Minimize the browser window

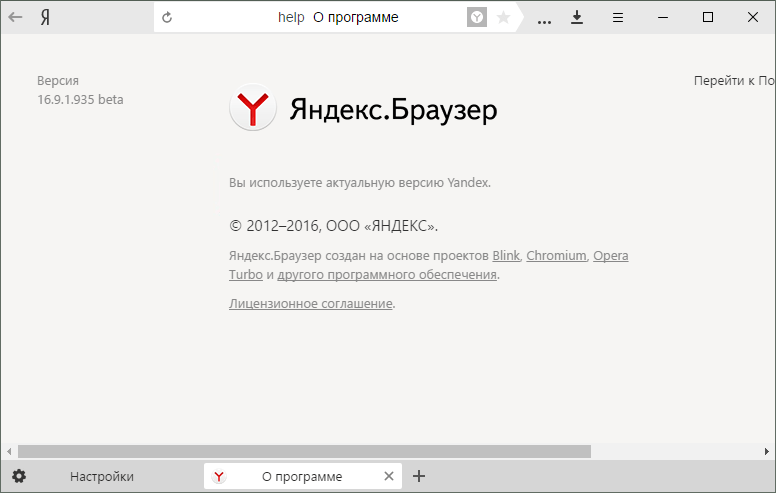(663, 17)
